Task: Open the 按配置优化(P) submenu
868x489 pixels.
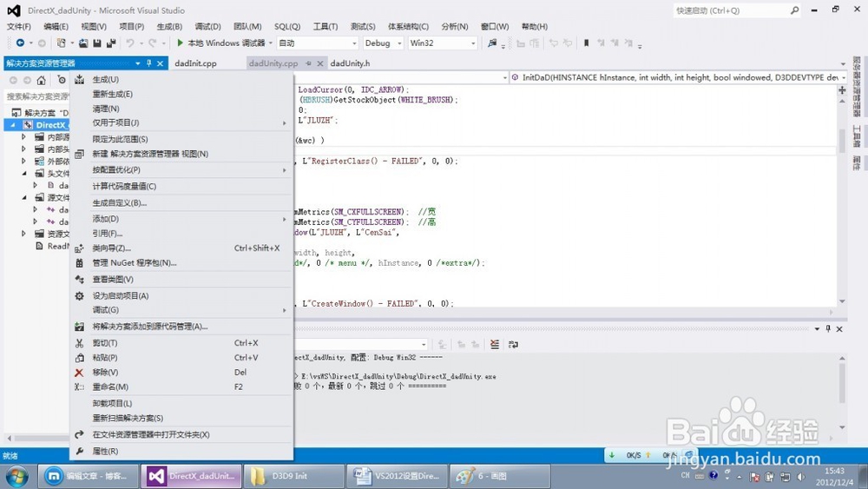Action: coord(182,170)
